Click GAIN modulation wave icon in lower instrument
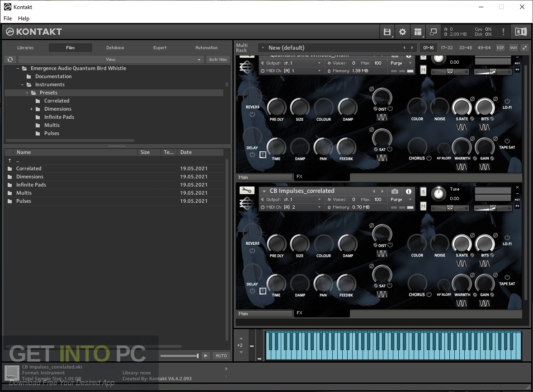Viewport: 533px width, 392px height. point(484,303)
